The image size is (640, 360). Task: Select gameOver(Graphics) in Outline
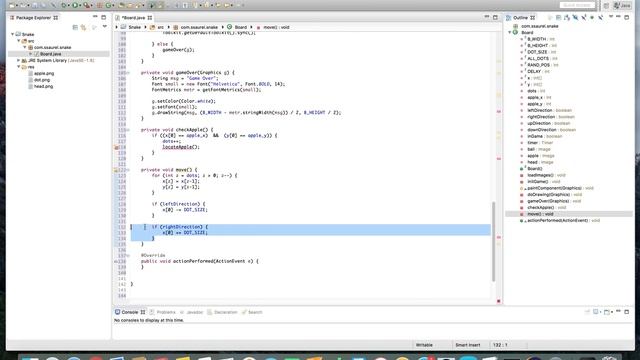[553, 201]
